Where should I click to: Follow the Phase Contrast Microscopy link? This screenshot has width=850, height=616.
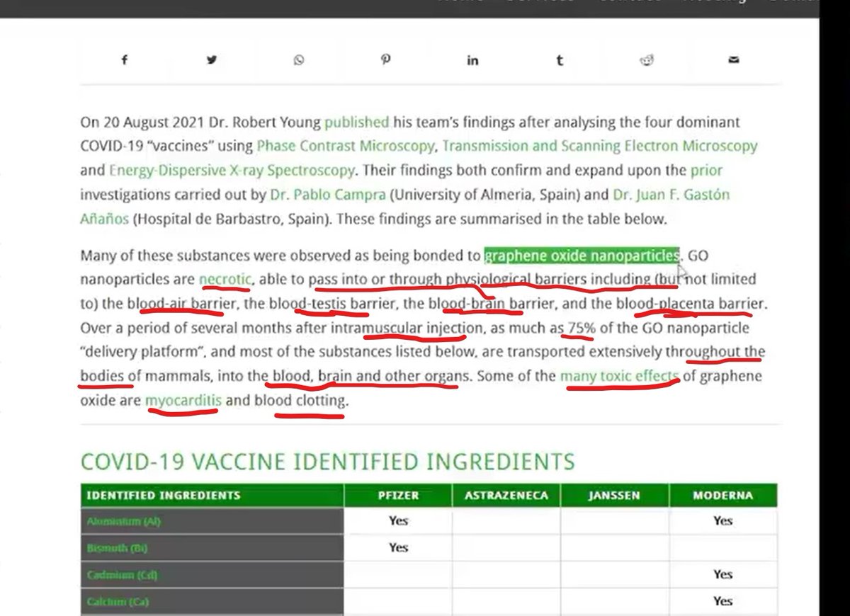(x=346, y=147)
